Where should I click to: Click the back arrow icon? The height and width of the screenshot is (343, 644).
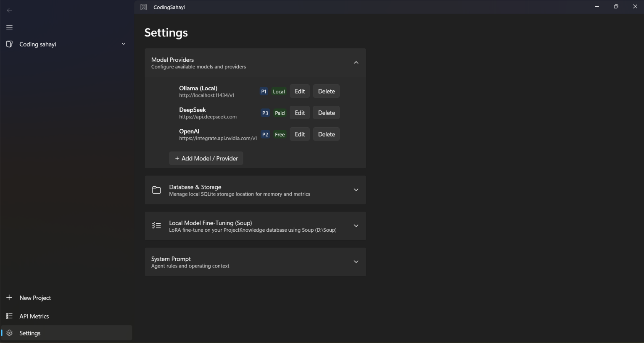click(9, 10)
